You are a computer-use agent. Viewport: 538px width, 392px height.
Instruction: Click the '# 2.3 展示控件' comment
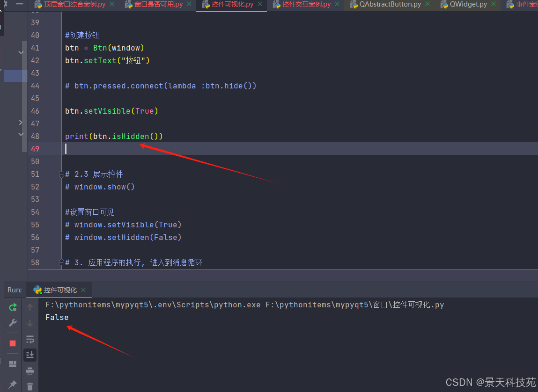tap(94, 174)
